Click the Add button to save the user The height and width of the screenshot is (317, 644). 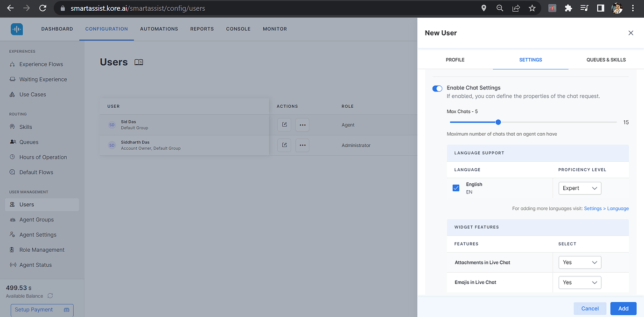623,308
